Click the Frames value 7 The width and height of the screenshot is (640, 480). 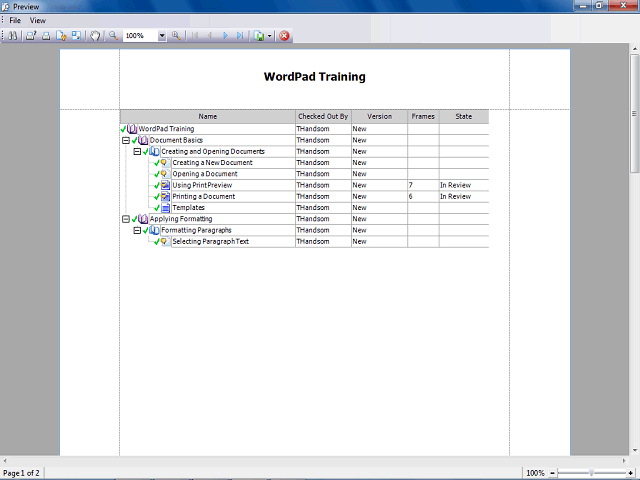point(411,185)
